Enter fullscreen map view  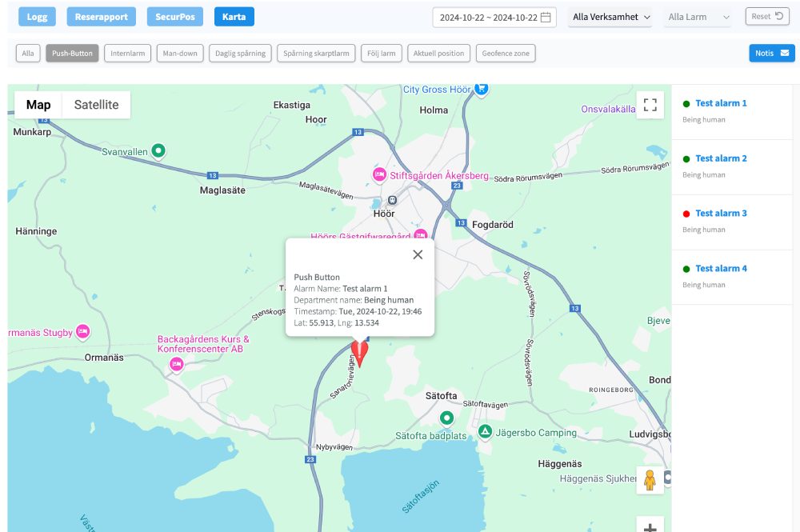coord(650,105)
